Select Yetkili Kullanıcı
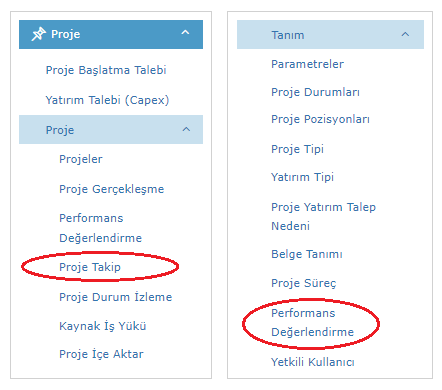The height and width of the screenshot is (390, 442). [x=313, y=362]
